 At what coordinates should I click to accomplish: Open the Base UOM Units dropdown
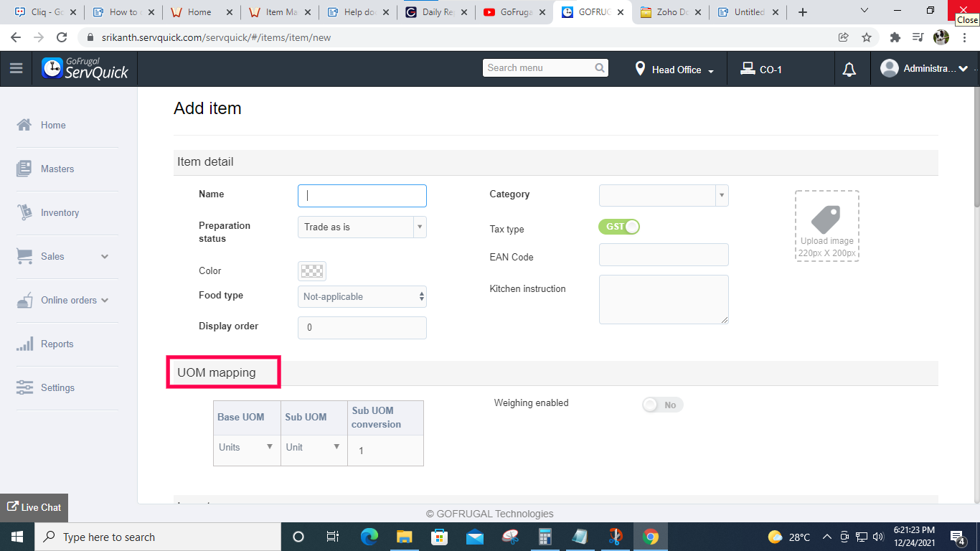246,447
